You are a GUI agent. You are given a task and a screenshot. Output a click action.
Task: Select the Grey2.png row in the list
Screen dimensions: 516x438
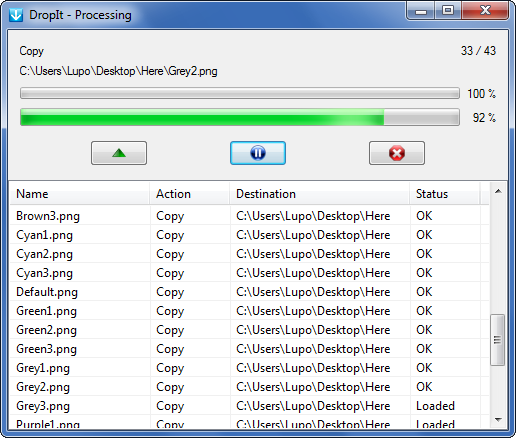point(249,387)
